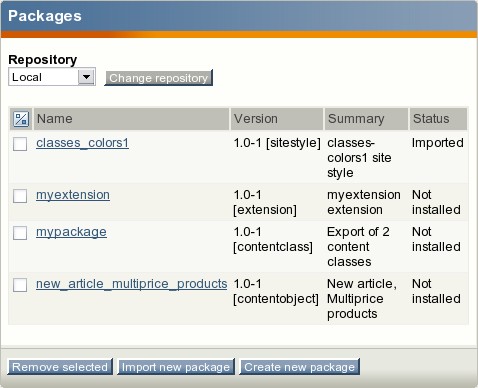The height and width of the screenshot is (388, 478).
Task: Click the Imported status of classes_colors1
Action: click(x=438, y=143)
